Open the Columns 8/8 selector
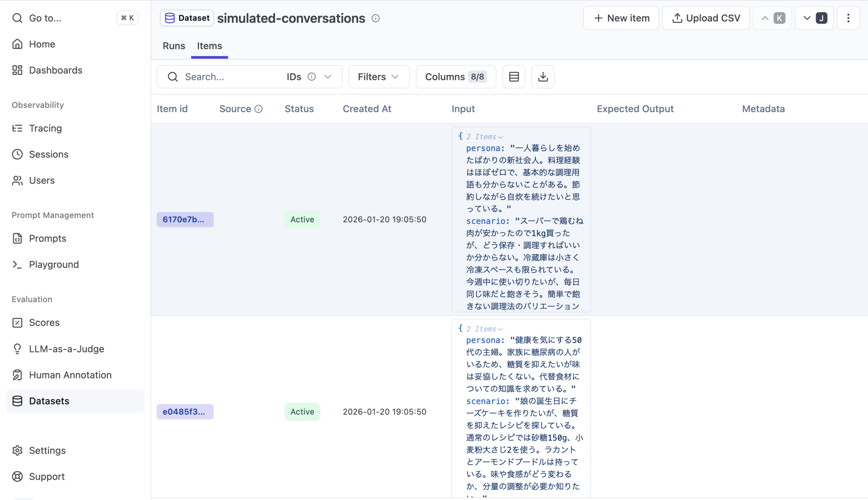Image resolution: width=868 pixels, height=500 pixels. click(456, 77)
